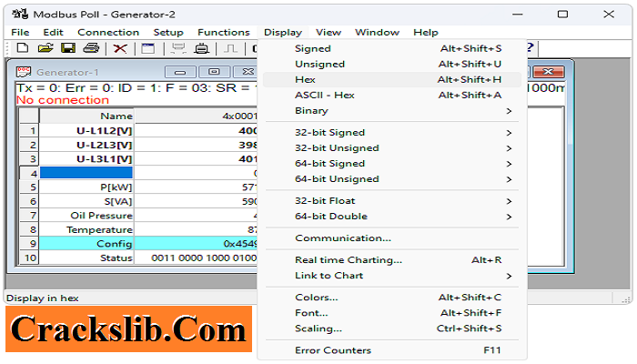Click the binary value 0011 0000 1000 0100
Screen dimensions: 637x364
[x=196, y=258]
